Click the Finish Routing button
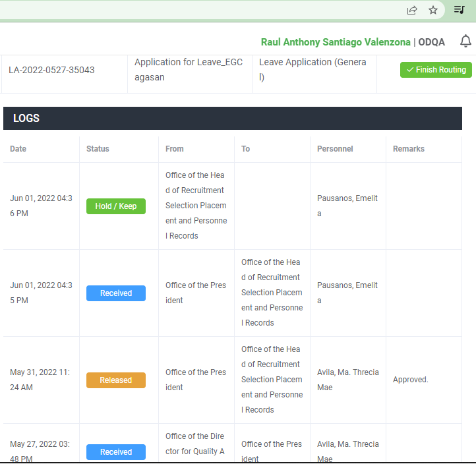The height and width of the screenshot is (464, 476). pyautogui.click(x=436, y=70)
